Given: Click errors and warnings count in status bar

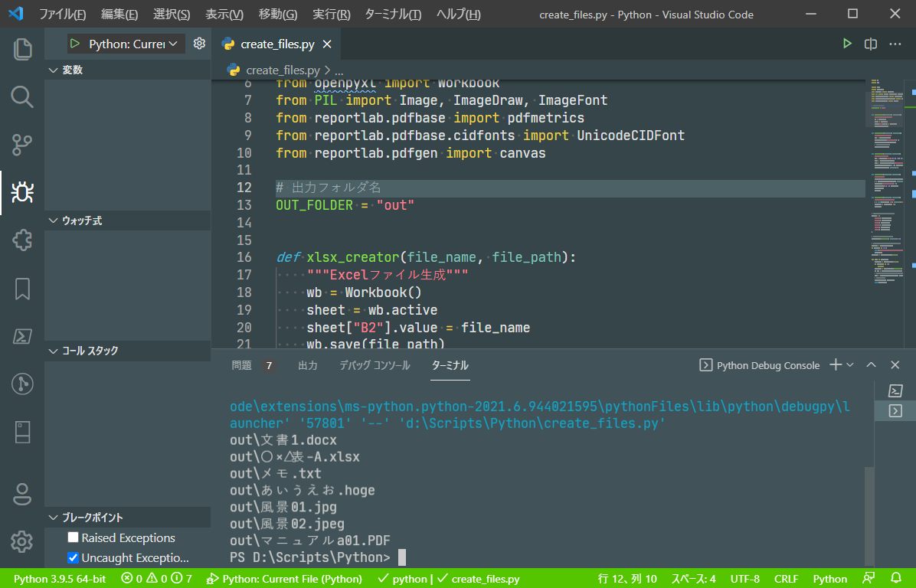Looking at the screenshot, I should 156,579.
